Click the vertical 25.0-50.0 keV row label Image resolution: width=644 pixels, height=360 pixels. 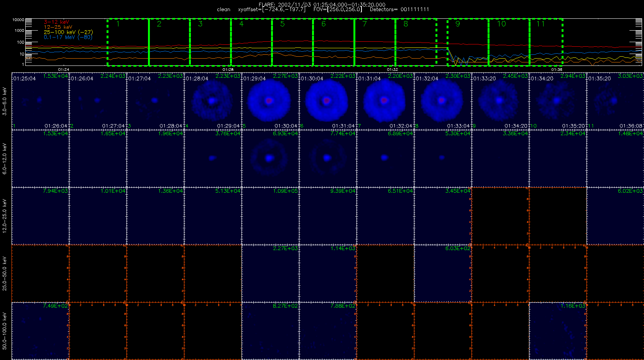pos(5,273)
